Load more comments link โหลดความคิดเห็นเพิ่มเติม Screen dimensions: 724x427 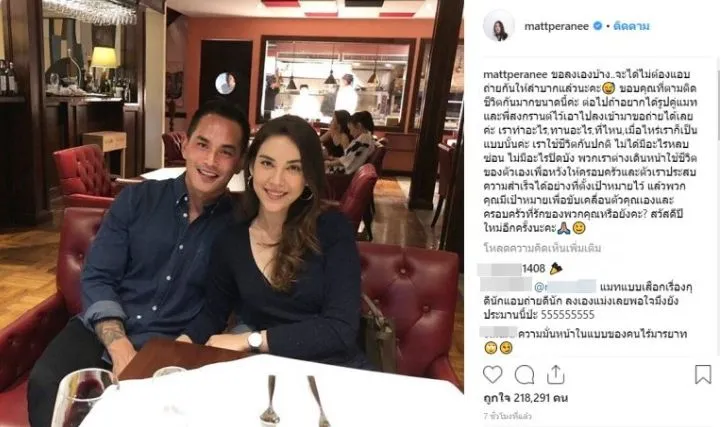click(x=542, y=248)
